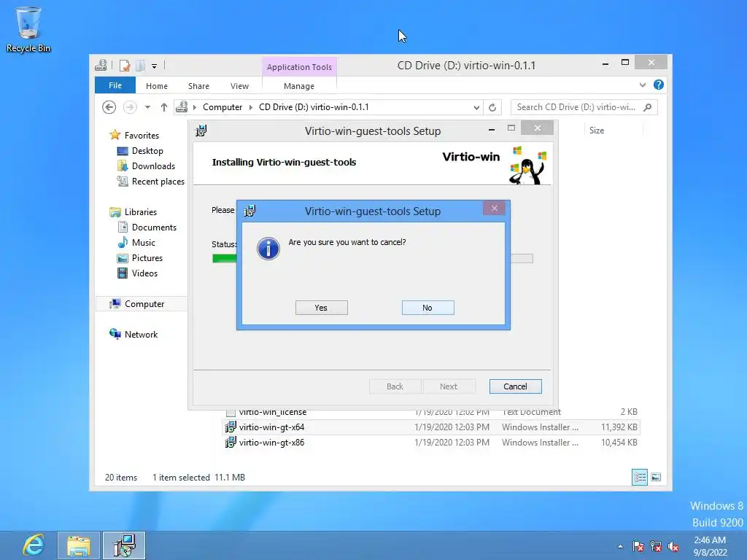Switch to the View ribbon tab
Image resolution: width=747 pixels, height=560 pixels.
tap(239, 86)
